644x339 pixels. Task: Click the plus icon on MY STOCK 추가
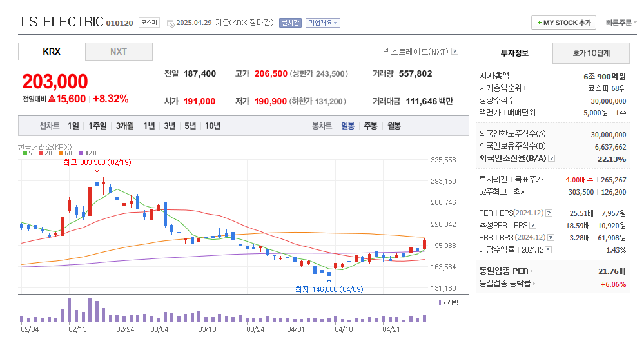pos(540,23)
